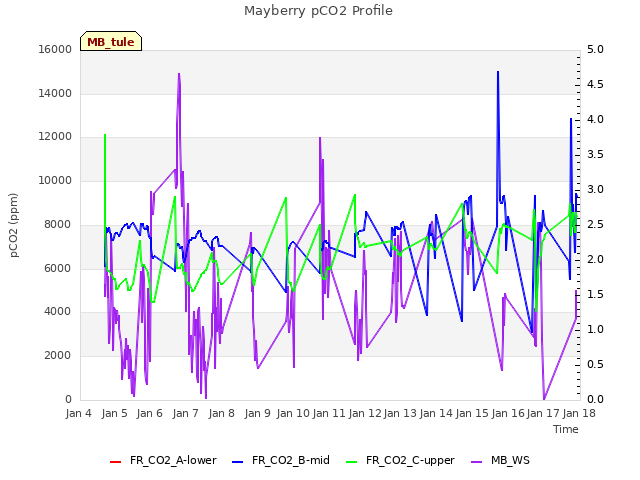Click the Jan 10 date label

point(293,413)
